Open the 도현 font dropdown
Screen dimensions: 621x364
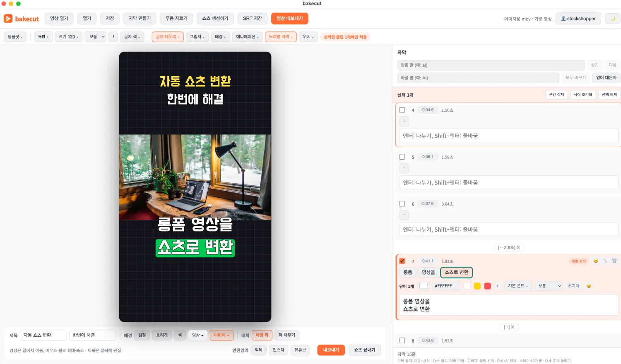[43, 37]
